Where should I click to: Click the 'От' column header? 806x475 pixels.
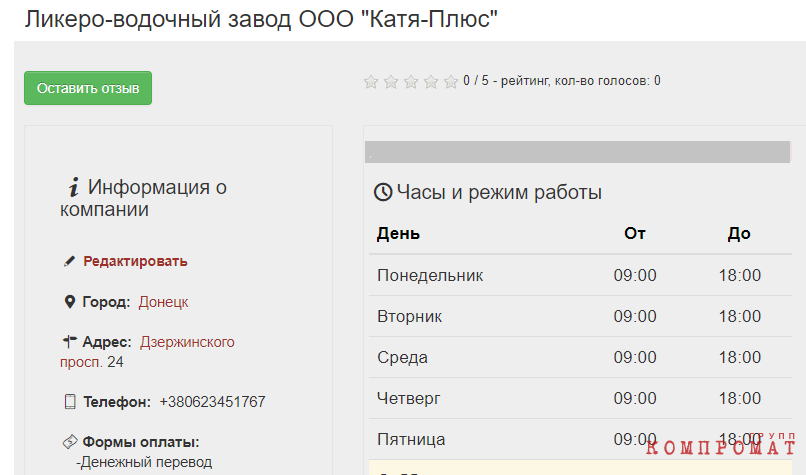pos(635,233)
